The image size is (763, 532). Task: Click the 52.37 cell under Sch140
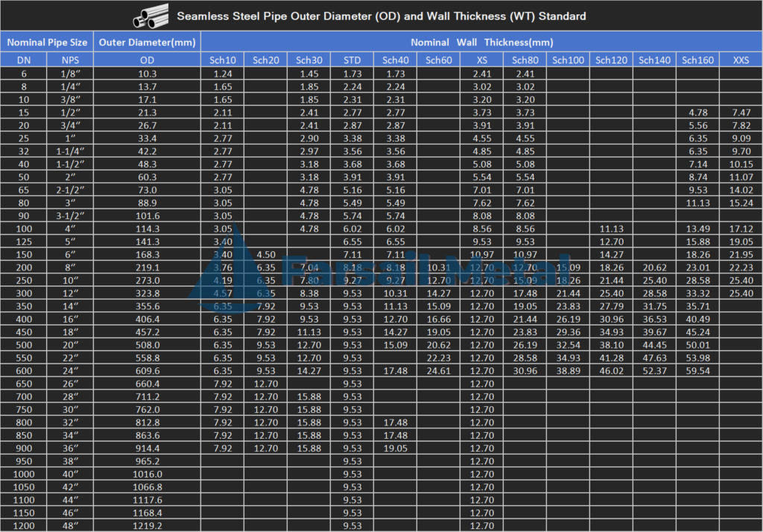[654, 370]
